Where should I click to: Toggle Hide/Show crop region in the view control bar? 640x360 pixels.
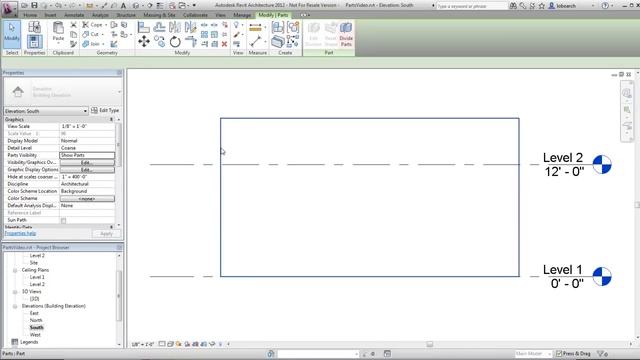[x=204, y=344]
